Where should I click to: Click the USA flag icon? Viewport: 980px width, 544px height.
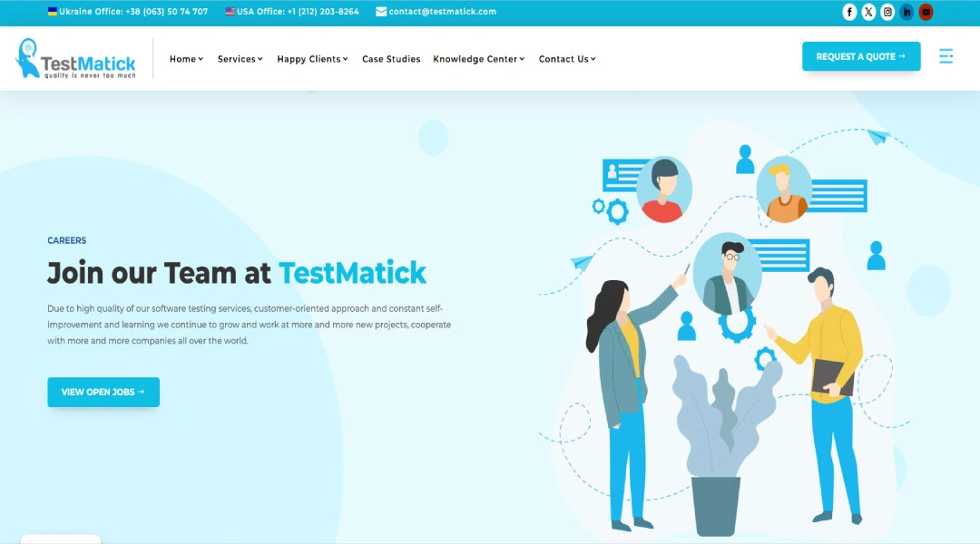pos(230,11)
